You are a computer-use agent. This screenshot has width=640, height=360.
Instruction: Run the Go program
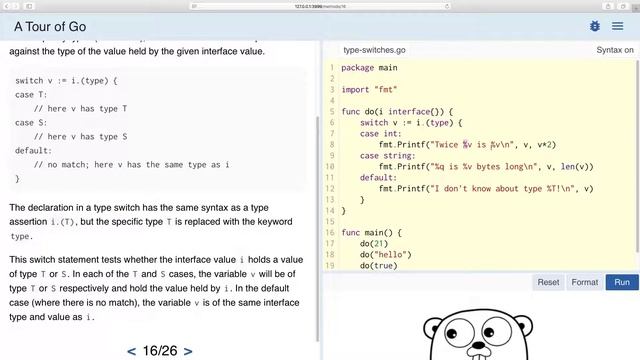pyautogui.click(x=622, y=282)
